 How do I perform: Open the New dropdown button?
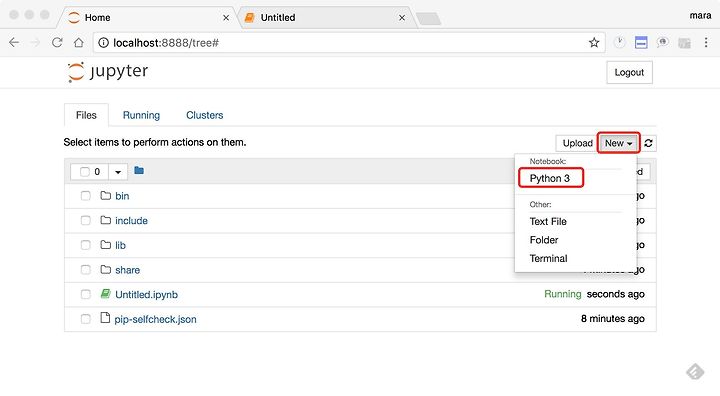pos(618,143)
